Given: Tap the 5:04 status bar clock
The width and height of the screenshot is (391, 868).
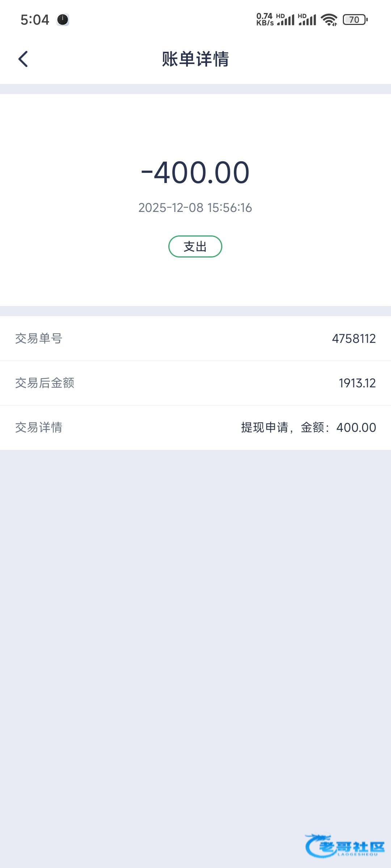Looking at the screenshot, I should point(35,20).
